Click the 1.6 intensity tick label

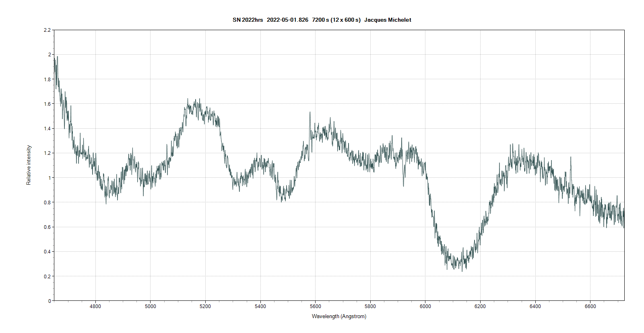[x=47, y=104]
